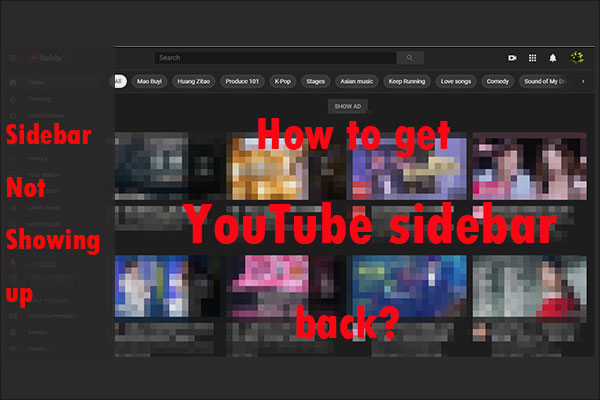Select the Produce 101 chip

[x=242, y=81]
